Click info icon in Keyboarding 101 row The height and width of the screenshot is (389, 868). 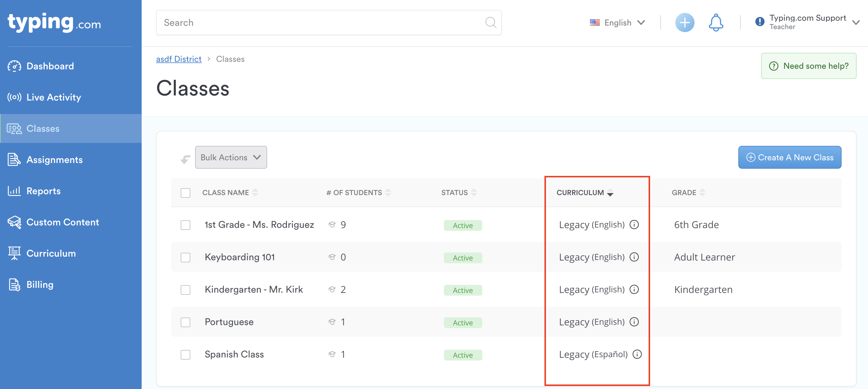pyautogui.click(x=634, y=257)
